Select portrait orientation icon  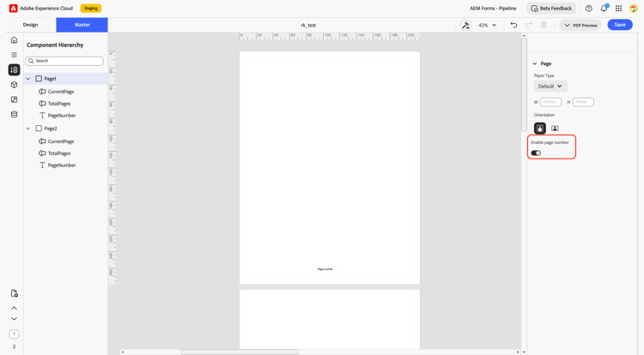point(540,129)
